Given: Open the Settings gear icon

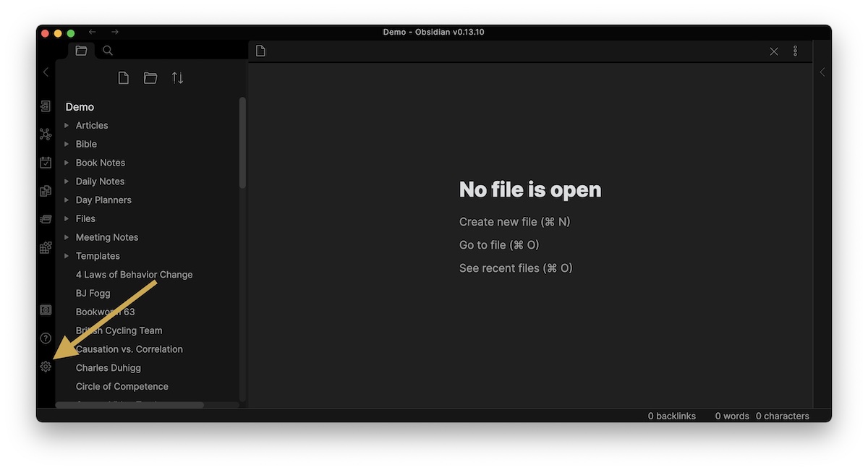Looking at the screenshot, I should [46, 367].
